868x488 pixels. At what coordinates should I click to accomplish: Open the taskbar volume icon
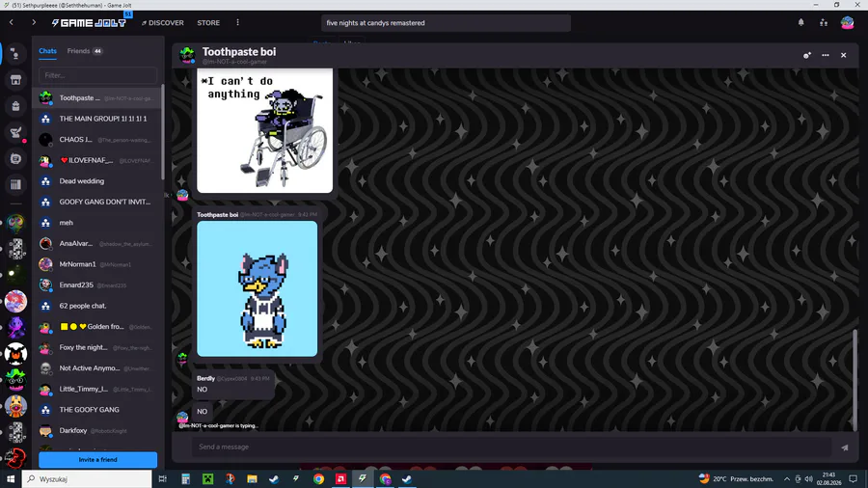click(809, 479)
